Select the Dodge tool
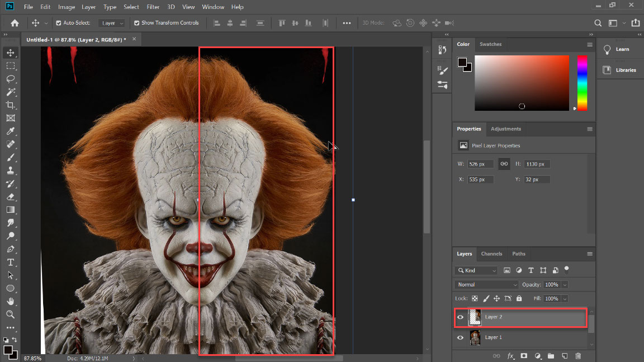Screen dimensions: 644x362 click(x=11, y=236)
